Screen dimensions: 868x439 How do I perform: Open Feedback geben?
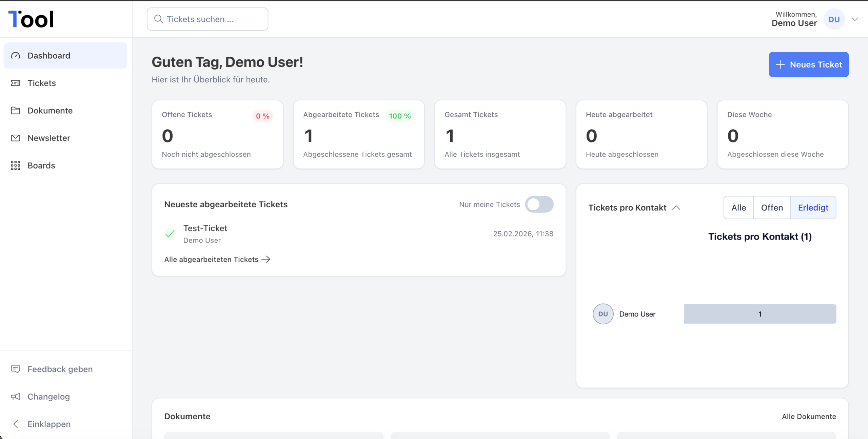[65, 369]
